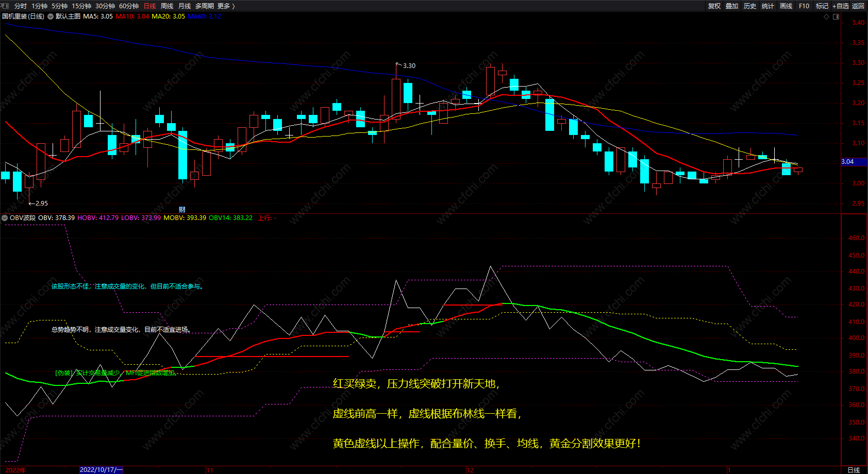
Task: Click the 财 financial marker on chart
Action: [x=182, y=209]
